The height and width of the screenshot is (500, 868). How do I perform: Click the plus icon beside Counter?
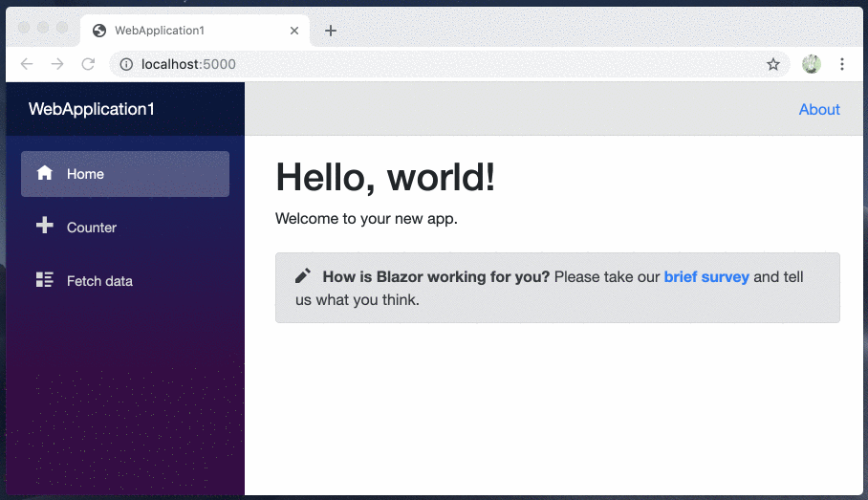point(44,226)
